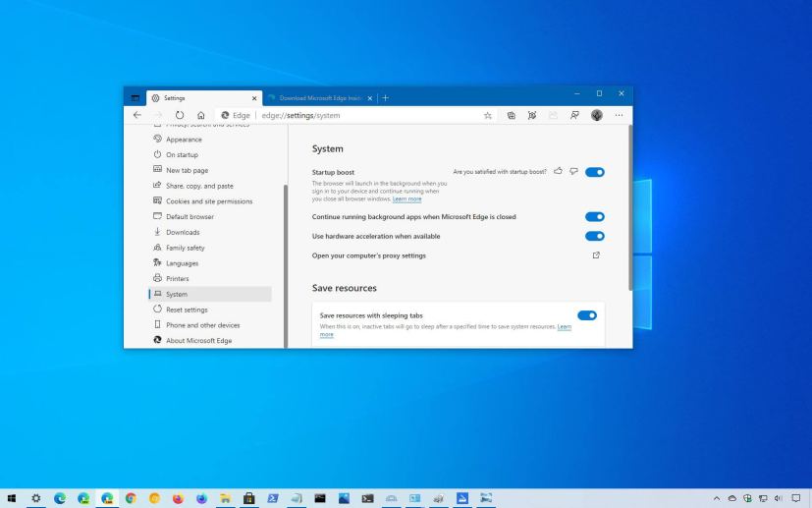Open the vertical tabs menu icon
Image resolution: width=812 pixels, height=508 pixels.
point(135,98)
